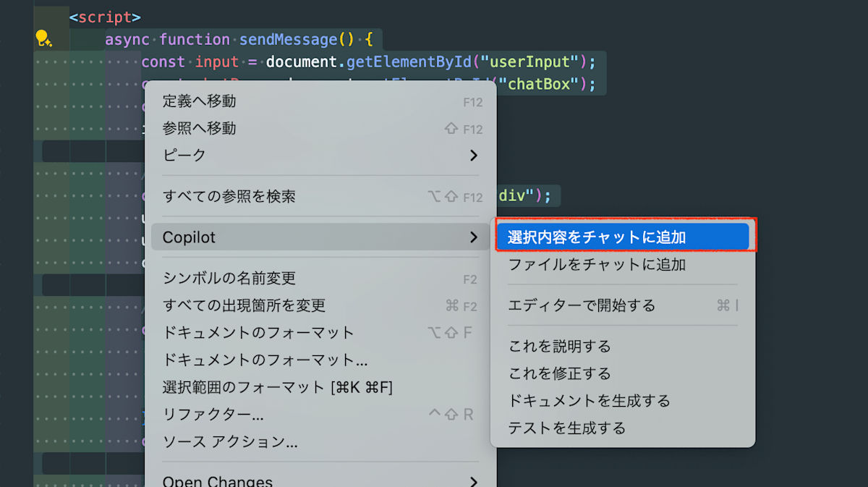The height and width of the screenshot is (487, 868).
Task: Click the input variable name in code
Action: [x=217, y=62]
